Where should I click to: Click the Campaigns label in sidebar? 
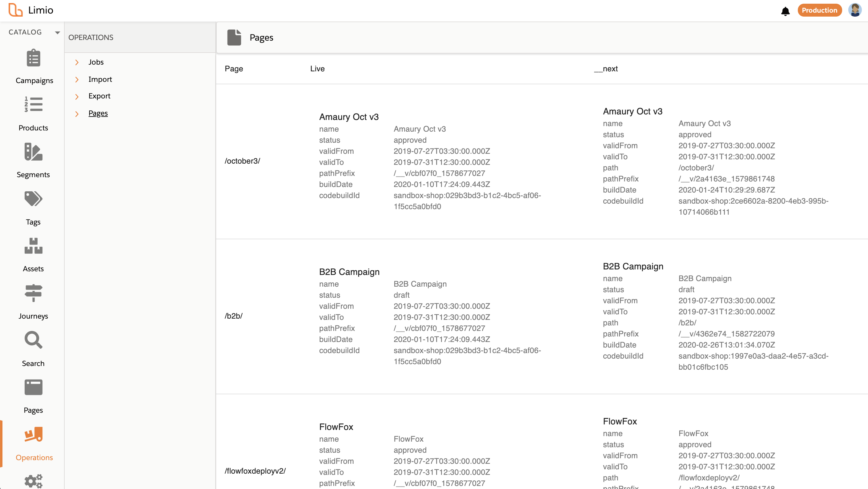pos(34,81)
